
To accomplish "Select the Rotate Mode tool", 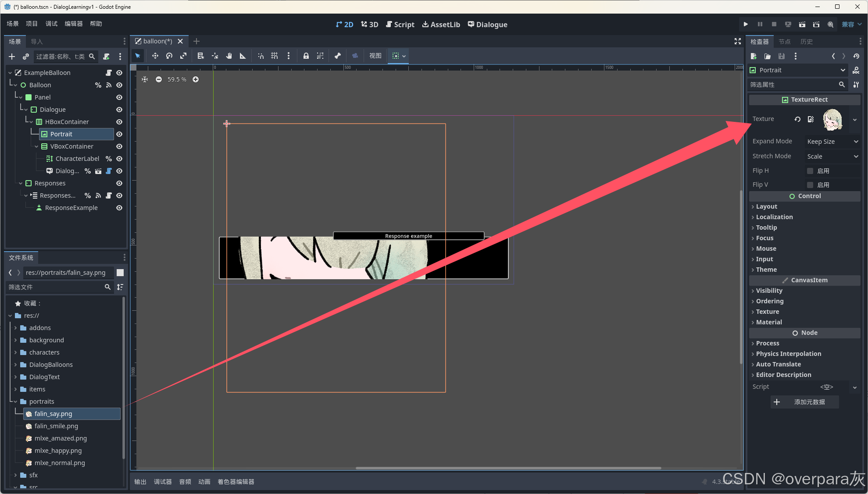I will click(169, 56).
